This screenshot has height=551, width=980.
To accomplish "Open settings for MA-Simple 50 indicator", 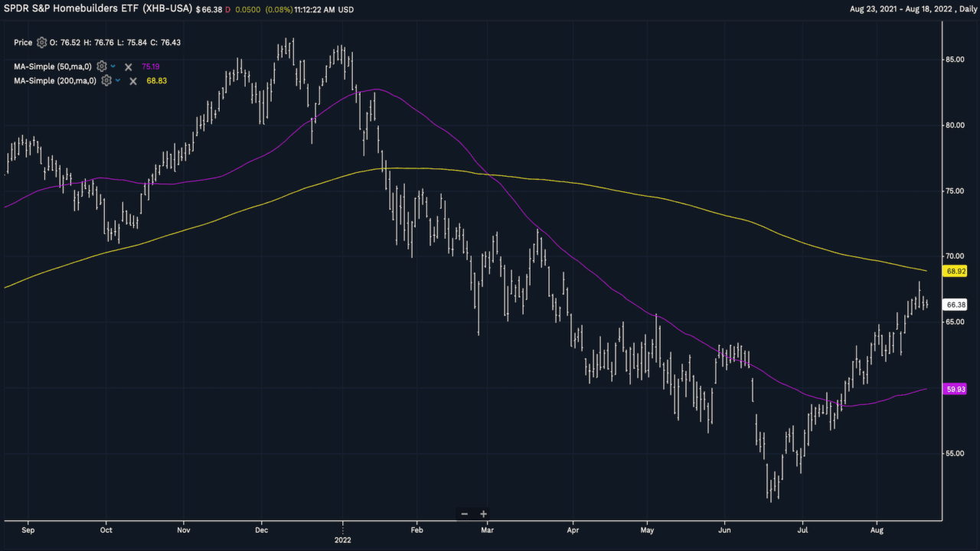I will pos(101,67).
